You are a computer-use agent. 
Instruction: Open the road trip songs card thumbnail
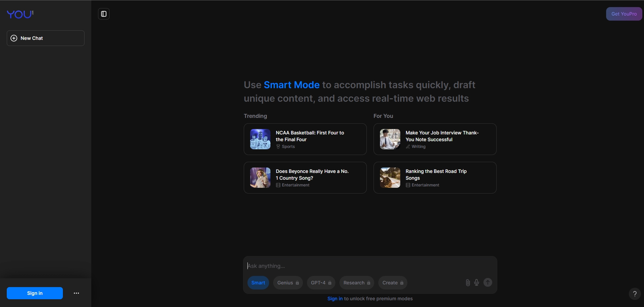coord(390,178)
